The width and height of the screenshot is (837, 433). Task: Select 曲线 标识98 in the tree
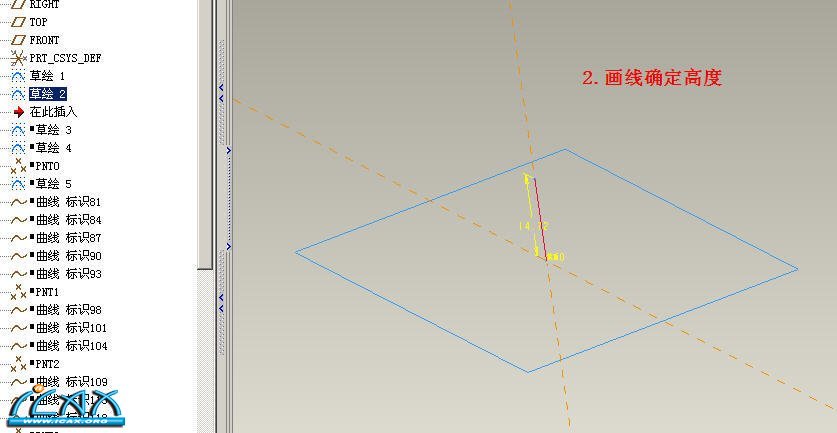tap(68, 310)
